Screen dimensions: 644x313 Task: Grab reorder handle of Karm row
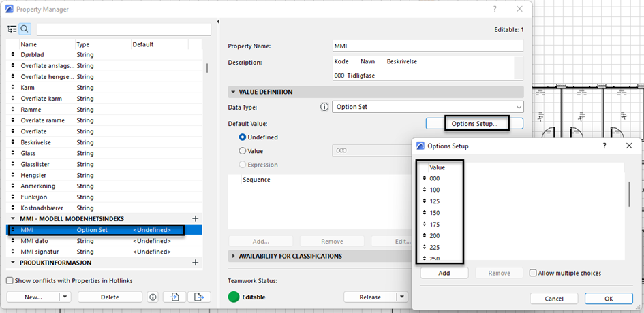12,87
